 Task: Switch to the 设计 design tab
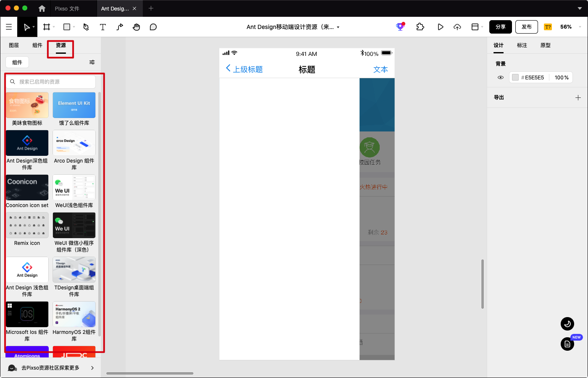tap(499, 45)
